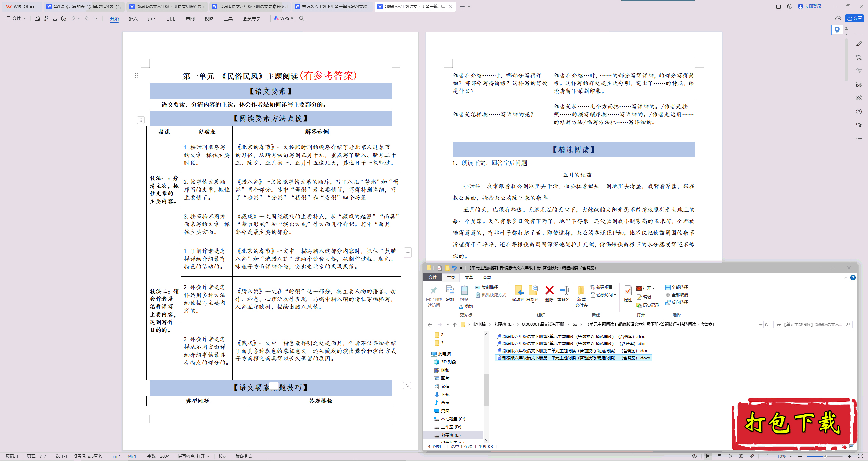Switch to 第1课《北京的春节》 document tab

pyautogui.click(x=84, y=6)
